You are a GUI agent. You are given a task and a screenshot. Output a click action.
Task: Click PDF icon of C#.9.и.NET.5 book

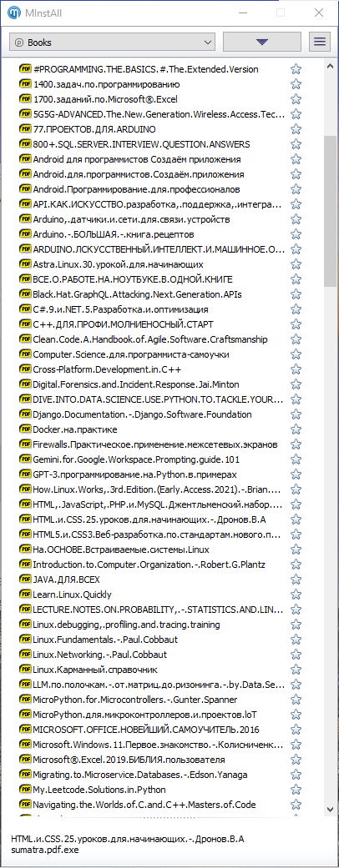25,309
